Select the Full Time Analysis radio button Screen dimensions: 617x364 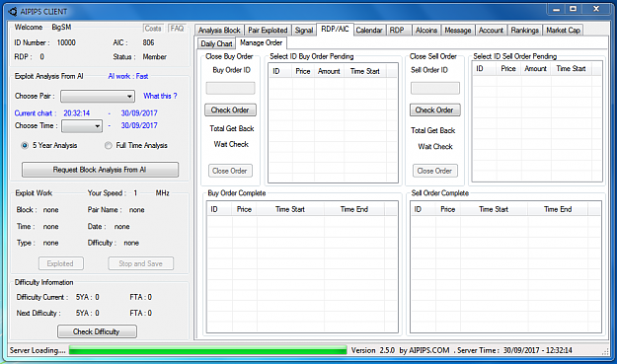[x=109, y=145]
